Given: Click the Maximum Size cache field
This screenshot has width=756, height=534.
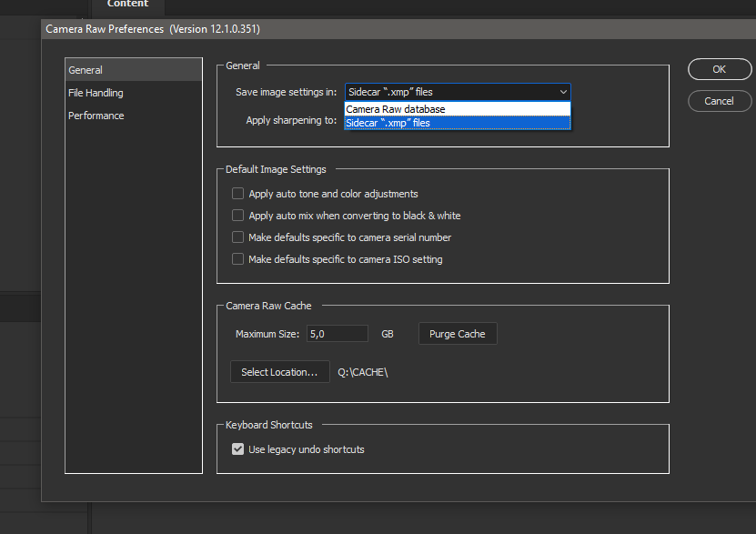Looking at the screenshot, I should [x=337, y=334].
